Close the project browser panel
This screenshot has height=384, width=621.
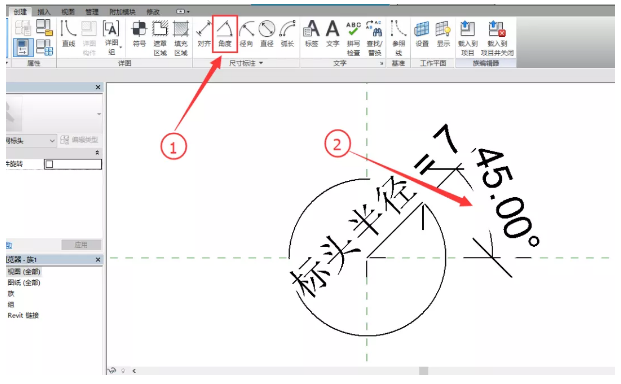pos(98,260)
